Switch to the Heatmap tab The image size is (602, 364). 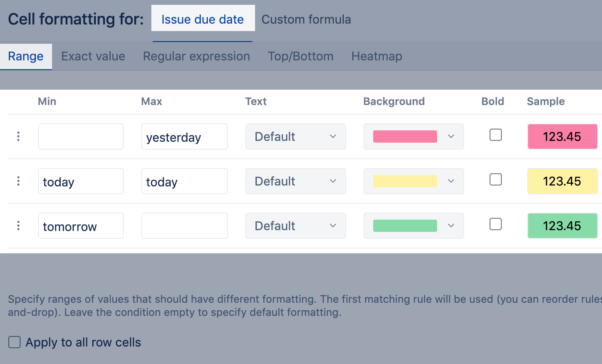[x=377, y=56]
